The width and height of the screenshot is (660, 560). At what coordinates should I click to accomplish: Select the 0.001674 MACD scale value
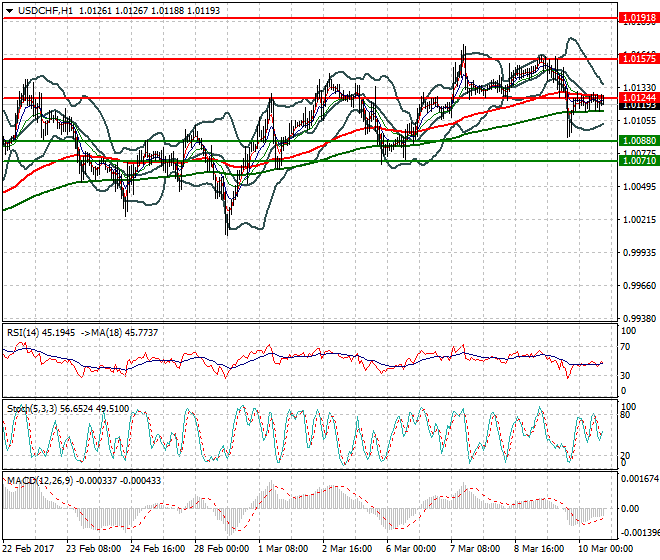click(x=640, y=479)
